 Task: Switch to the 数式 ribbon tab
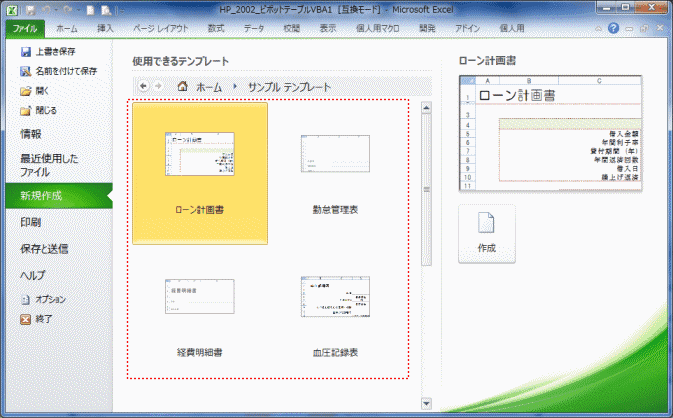point(215,29)
